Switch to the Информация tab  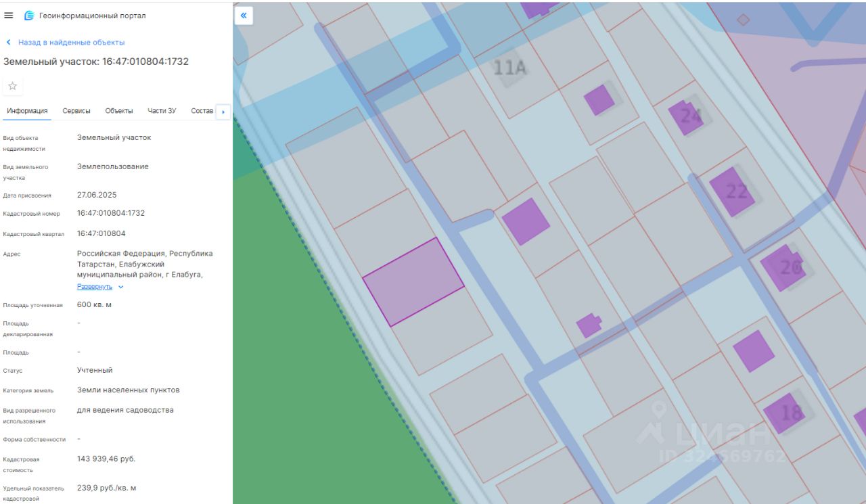click(x=27, y=111)
